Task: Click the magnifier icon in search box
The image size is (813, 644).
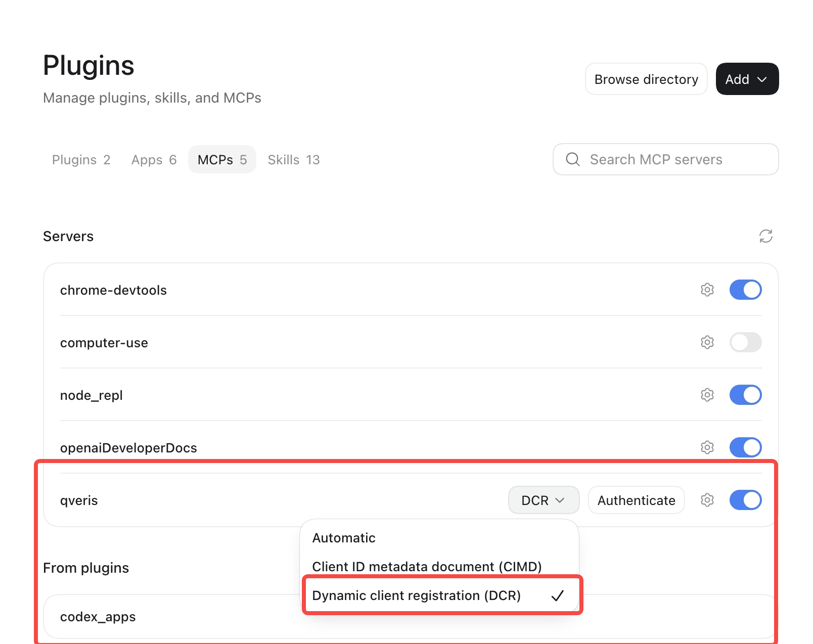Action: coord(573,159)
